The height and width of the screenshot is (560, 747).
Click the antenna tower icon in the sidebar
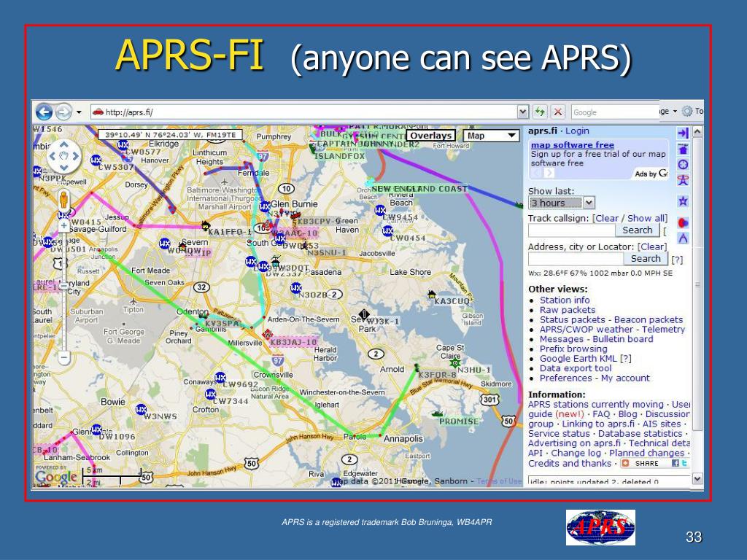pos(683,180)
